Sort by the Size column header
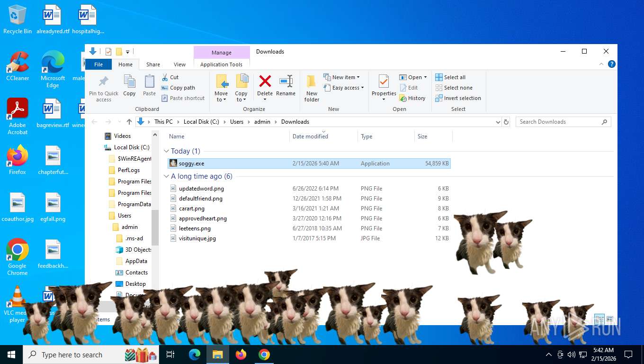 tap(433, 136)
